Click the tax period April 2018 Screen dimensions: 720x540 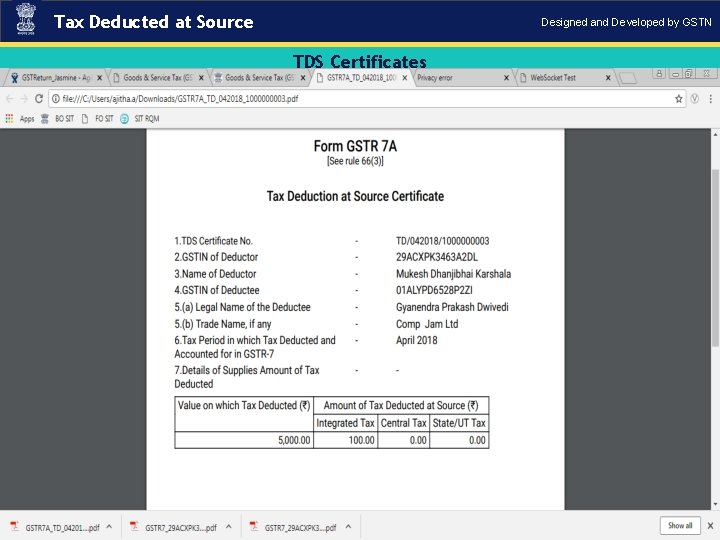click(416, 340)
